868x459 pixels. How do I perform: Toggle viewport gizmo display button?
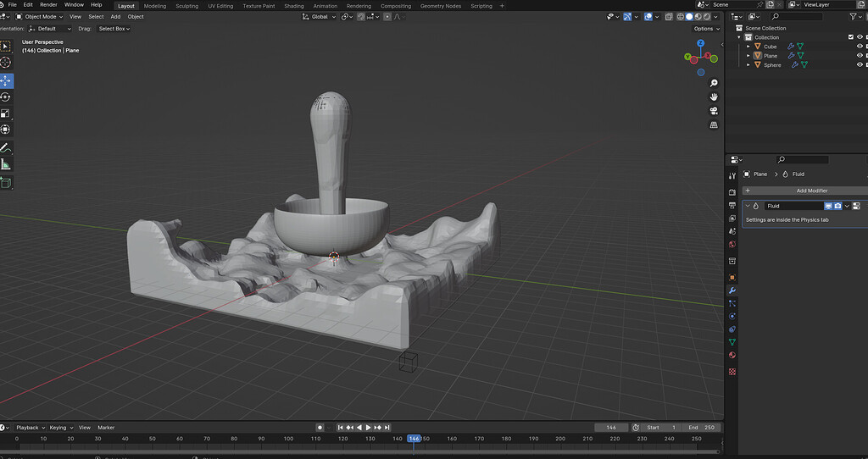627,17
